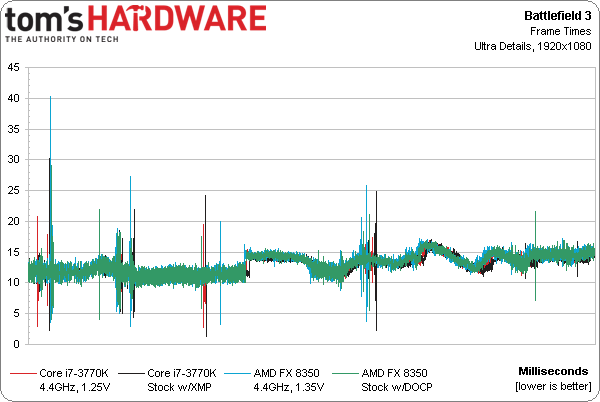This screenshot has height=402, width=600.
Task: Click blue legend line for FX 8350 4.4GHz
Action: click(x=237, y=373)
